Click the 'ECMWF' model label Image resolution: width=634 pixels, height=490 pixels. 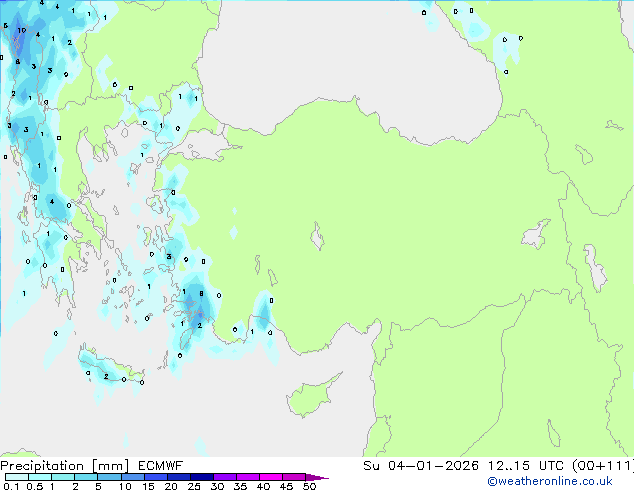[x=161, y=466]
